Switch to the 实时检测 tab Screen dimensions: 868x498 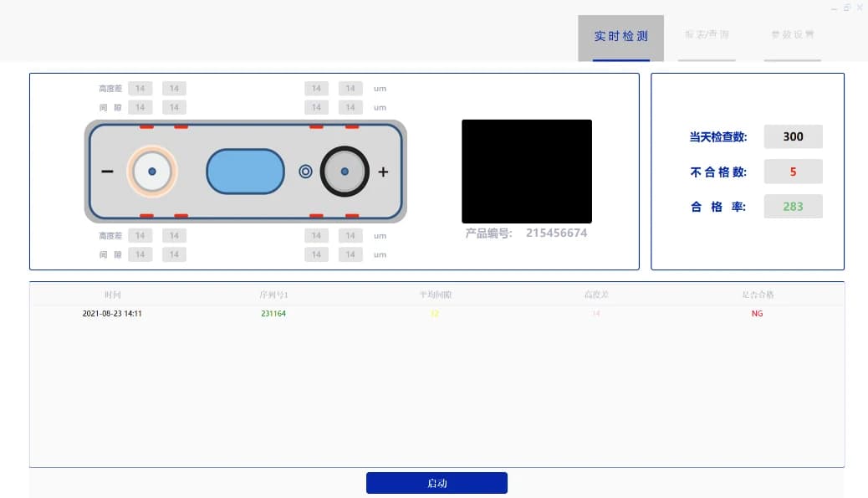[x=620, y=38]
